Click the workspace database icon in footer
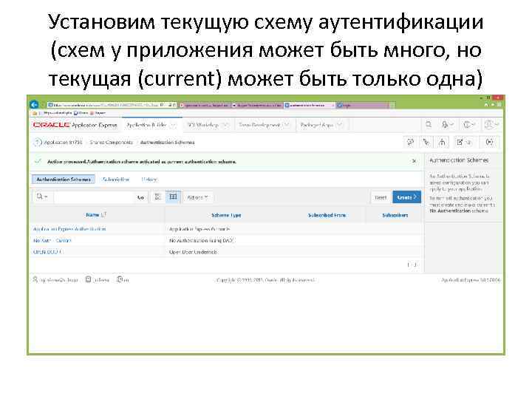The image size is (532, 399). pyautogui.click(x=88, y=279)
